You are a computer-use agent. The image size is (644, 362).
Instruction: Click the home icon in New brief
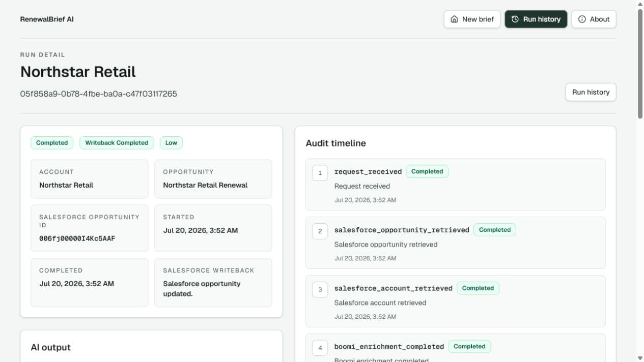tap(454, 19)
